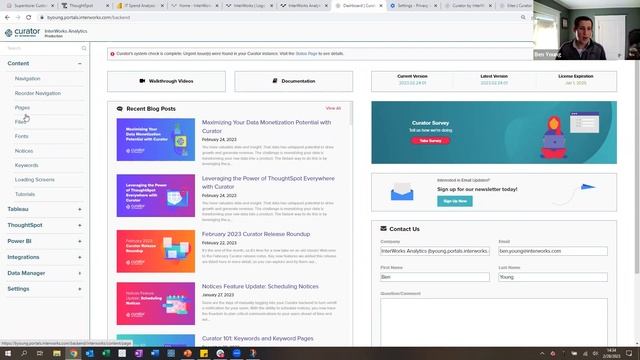Click the envelope icon beside Contact Us
Screen dimensions: 640x360
pyautogui.click(x=383, y=229)
